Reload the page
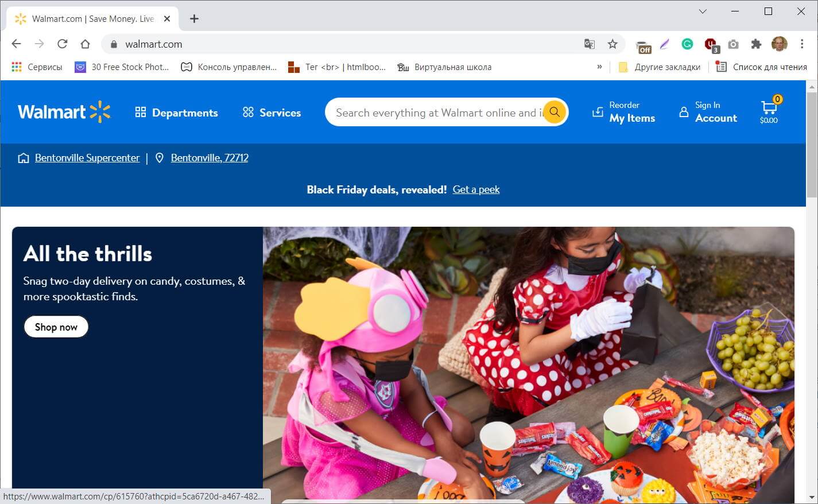This screenshot has width=818, height=504. pyautogui.click(x=63, y=44)
